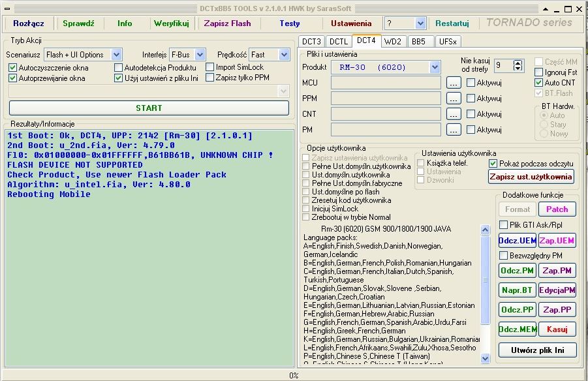The height and width of the screenshot is (381, 588).
Task: Click the Nie kasuj od strefy stepper
Action: click(518, 65)
